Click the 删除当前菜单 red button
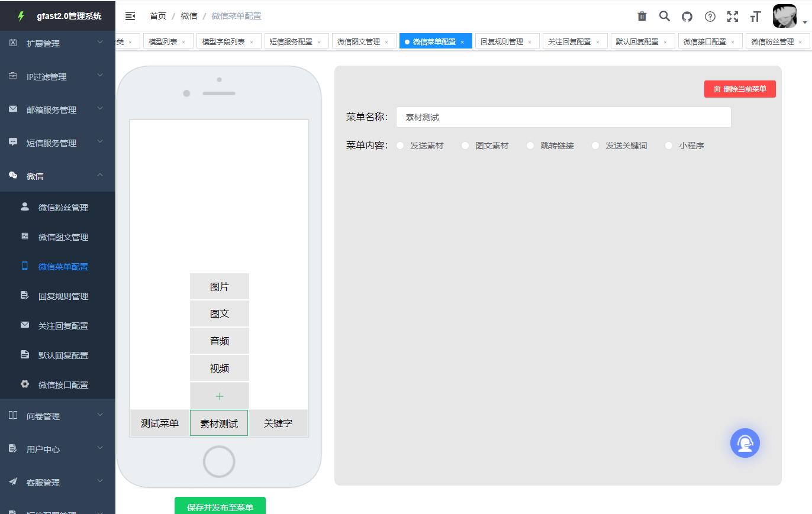Viewport: 812px width, 514px height. pyautogui.click(x=740, y=89)
